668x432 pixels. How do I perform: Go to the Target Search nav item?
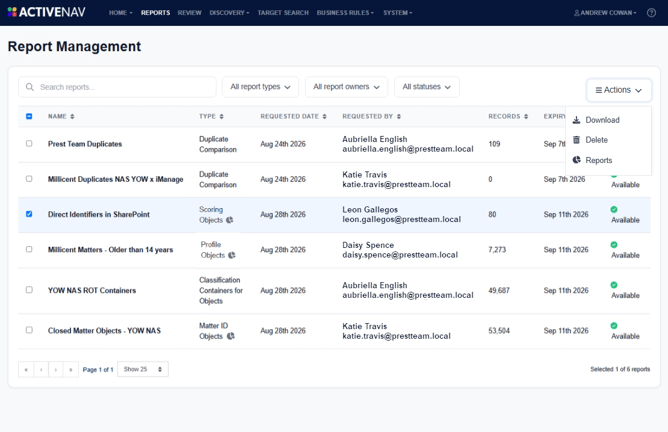283,13
